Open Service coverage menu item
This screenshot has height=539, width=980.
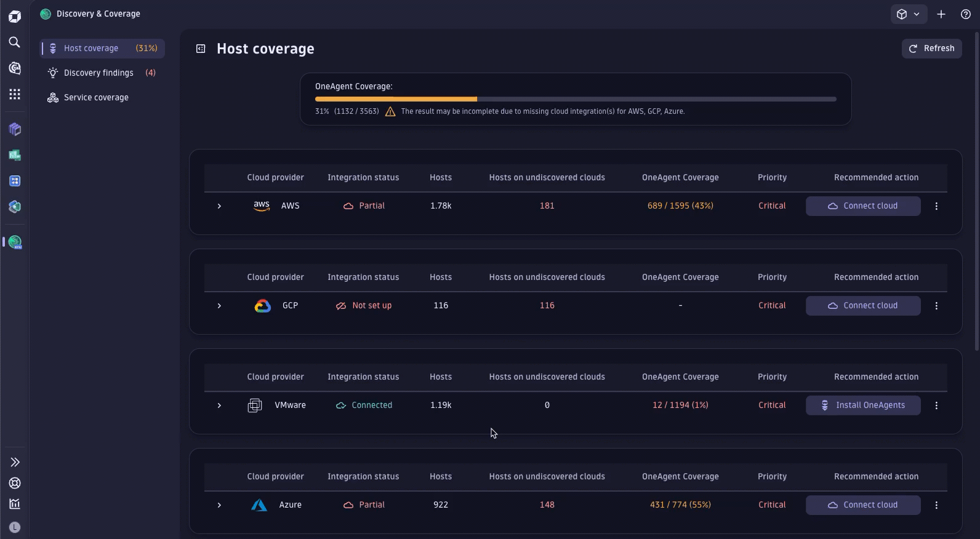[x=102, y=97]
